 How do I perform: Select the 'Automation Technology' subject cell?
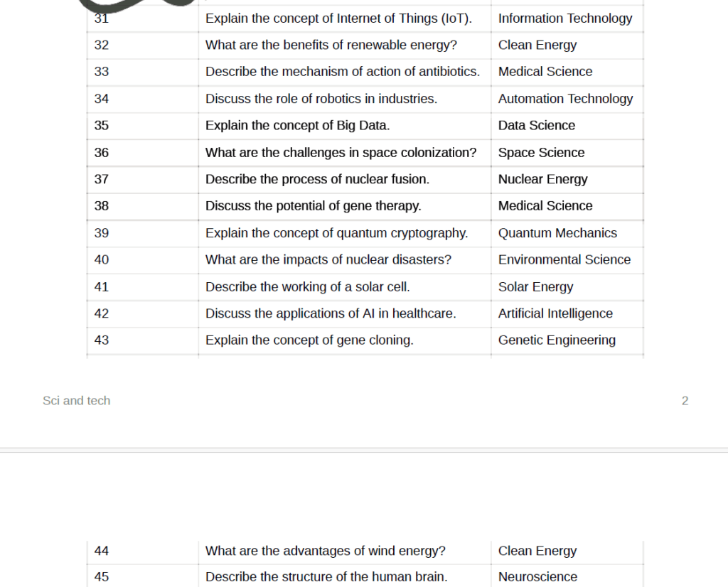point(565,99)
